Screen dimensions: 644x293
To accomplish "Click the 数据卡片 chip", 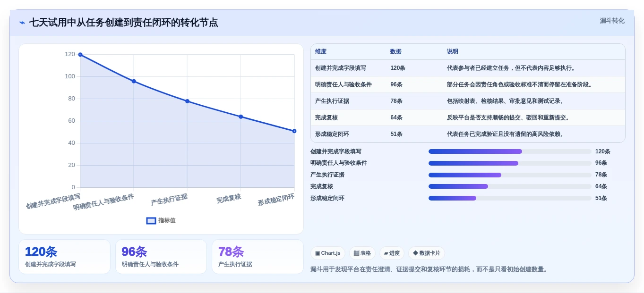I will click(427, 253).
